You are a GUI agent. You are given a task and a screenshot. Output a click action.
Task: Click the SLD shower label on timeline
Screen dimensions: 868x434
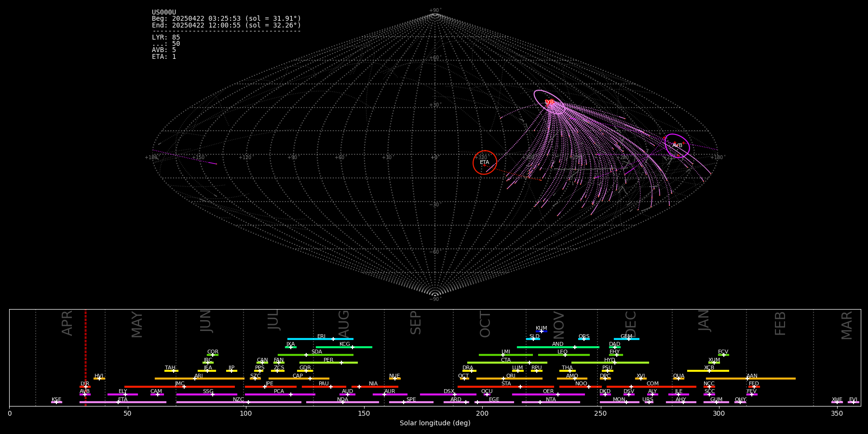pyautogui.click(x=534, y=337)
